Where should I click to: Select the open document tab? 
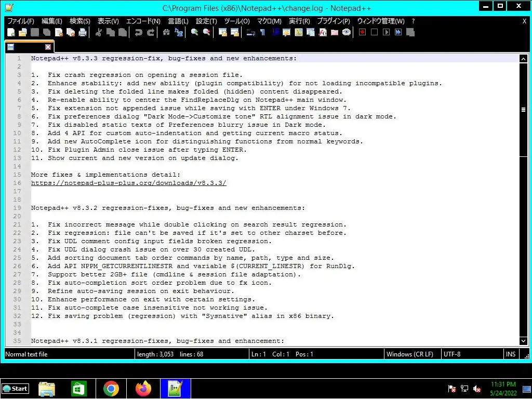tap(29, 47)
